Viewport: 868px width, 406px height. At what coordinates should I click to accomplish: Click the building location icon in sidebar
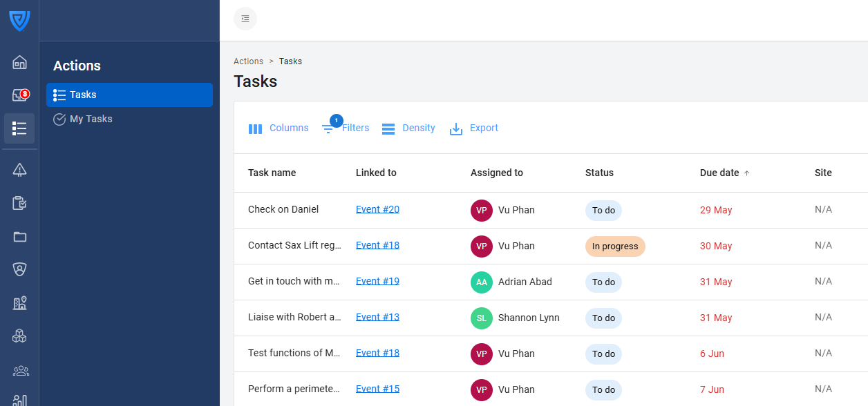click(19, 303)
